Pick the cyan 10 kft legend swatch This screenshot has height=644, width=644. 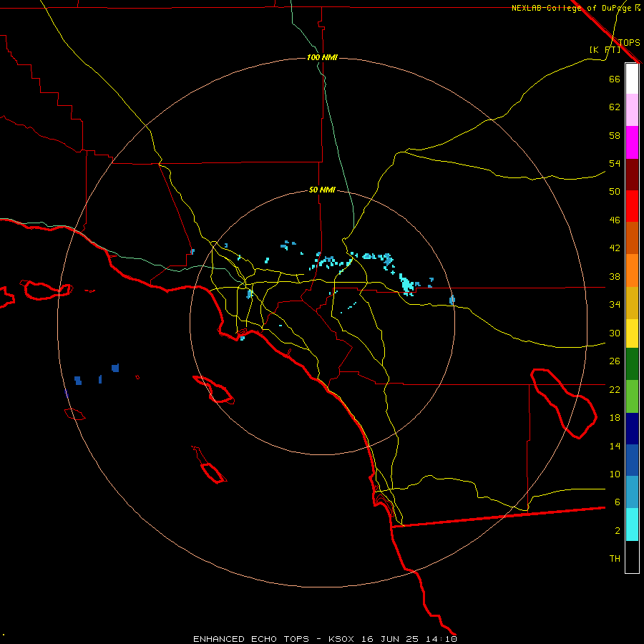point(632,525)
